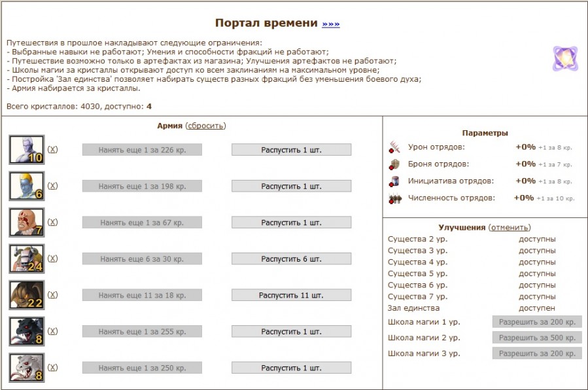Click the purple time portal icon
The width and height of the screenshot is (588, 390).
565,58
